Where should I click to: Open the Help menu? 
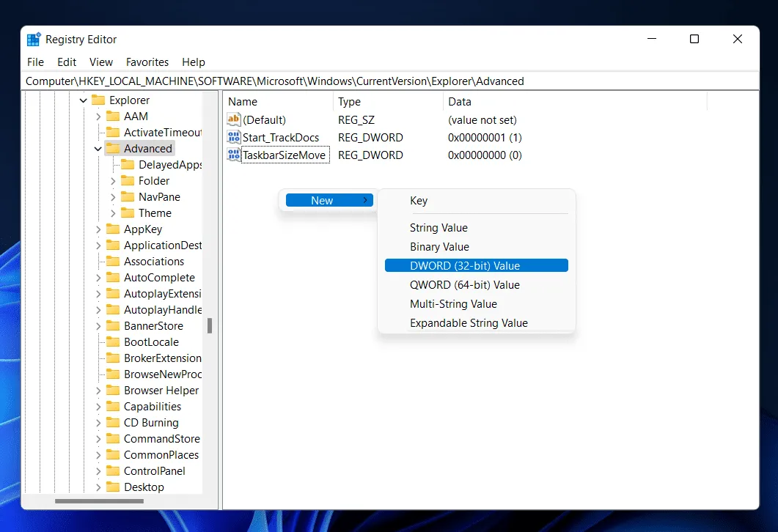(194, 62)
